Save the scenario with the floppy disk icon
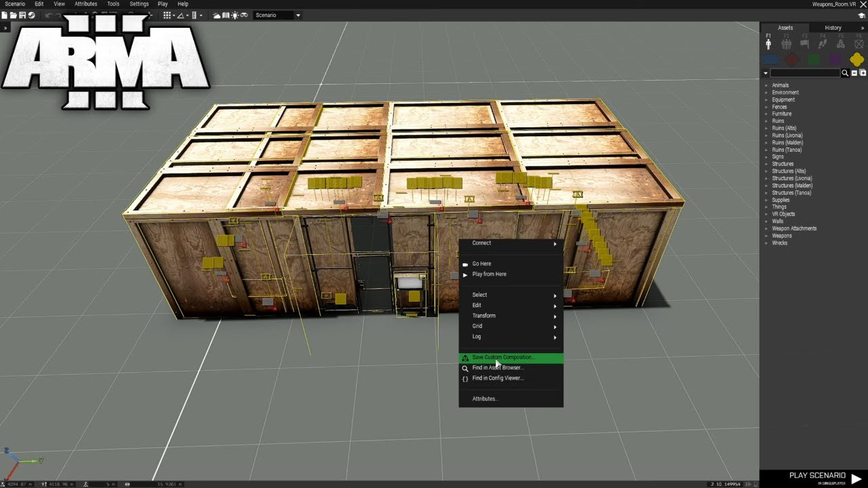The height and width of the screenshot is (488, 868). (x=22, y=16)
